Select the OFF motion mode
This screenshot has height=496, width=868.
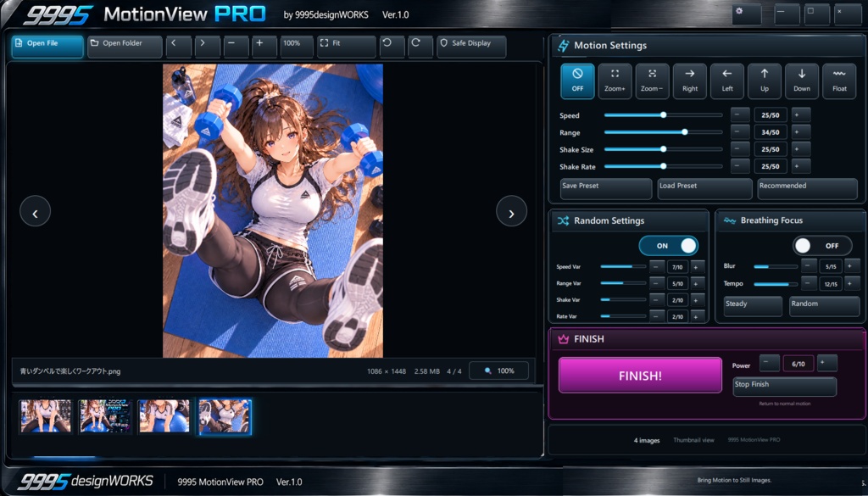point(577,81)
